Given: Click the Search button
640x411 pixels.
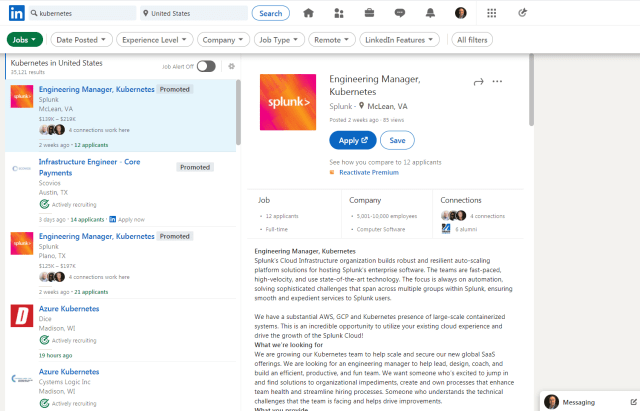Looking at the screenshot, I should (x=271, y=13).
